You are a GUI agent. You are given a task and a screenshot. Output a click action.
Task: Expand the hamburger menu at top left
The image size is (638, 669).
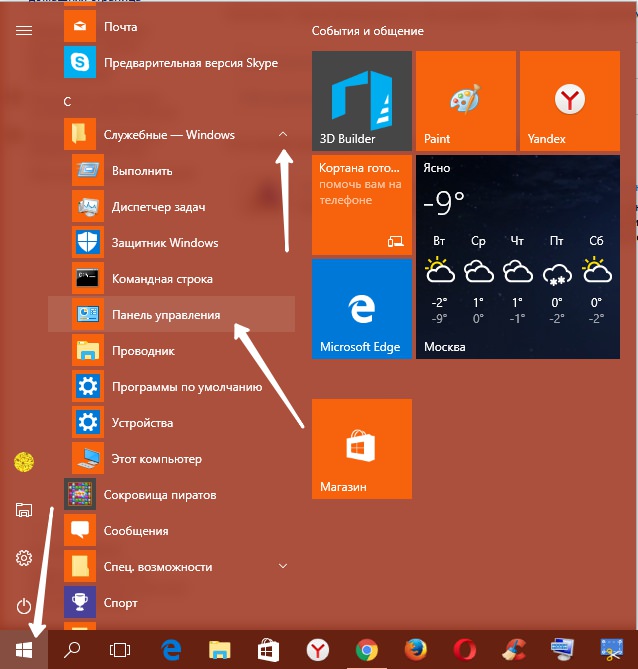click(x=24, y=30)
